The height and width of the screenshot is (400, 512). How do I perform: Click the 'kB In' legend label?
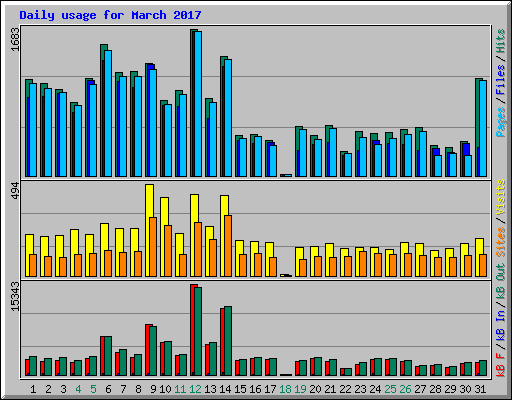pyautogui.click(x=501, y=325)
